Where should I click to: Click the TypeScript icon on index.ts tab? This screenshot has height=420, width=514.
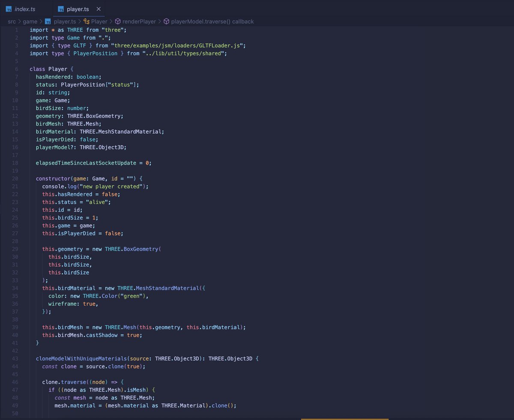9,9
